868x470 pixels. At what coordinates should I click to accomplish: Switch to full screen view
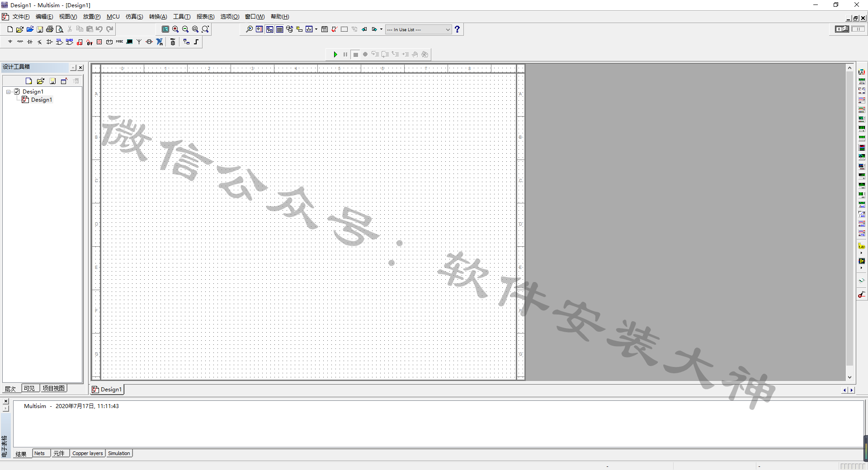pyautogui.click(x=165, y=29)
